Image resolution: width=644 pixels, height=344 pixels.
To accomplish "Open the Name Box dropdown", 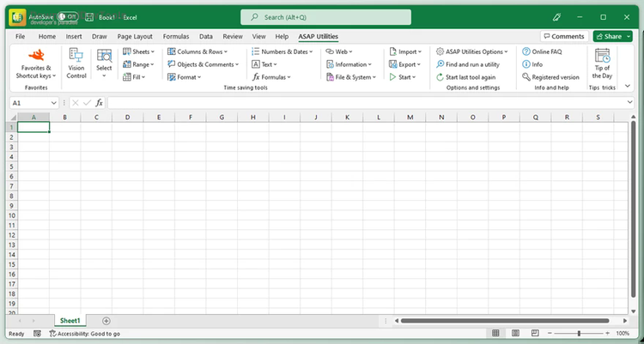I will (x=53, y=103).
